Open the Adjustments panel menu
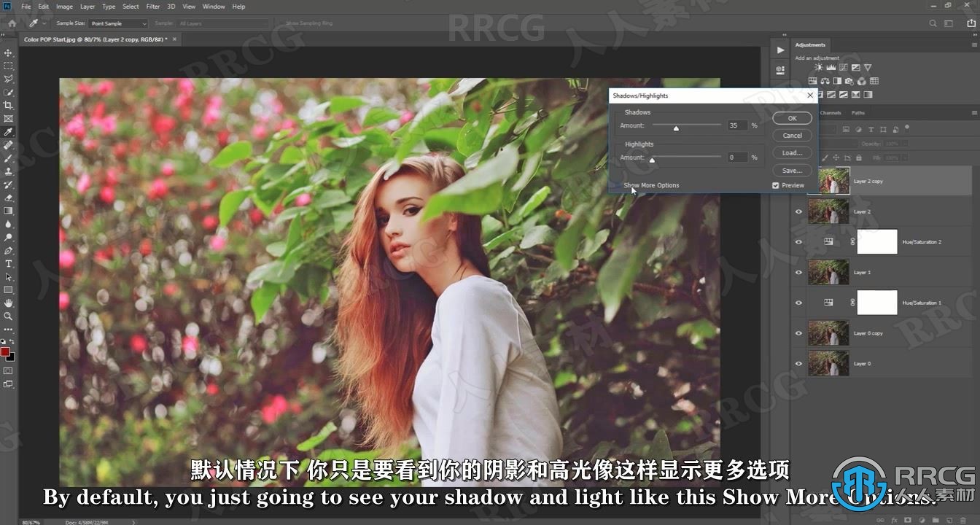 [974, 44]
